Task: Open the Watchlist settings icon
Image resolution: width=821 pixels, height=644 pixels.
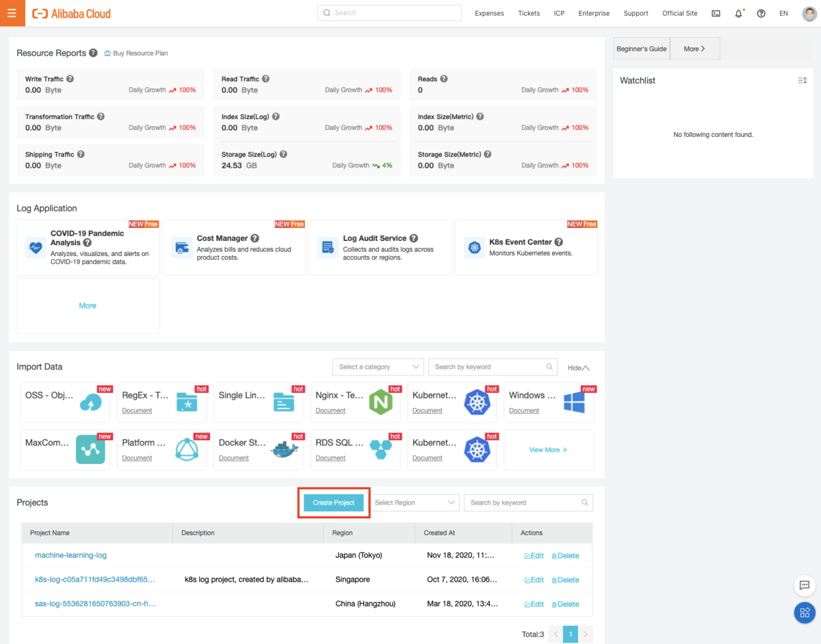Action: point(803,81)
